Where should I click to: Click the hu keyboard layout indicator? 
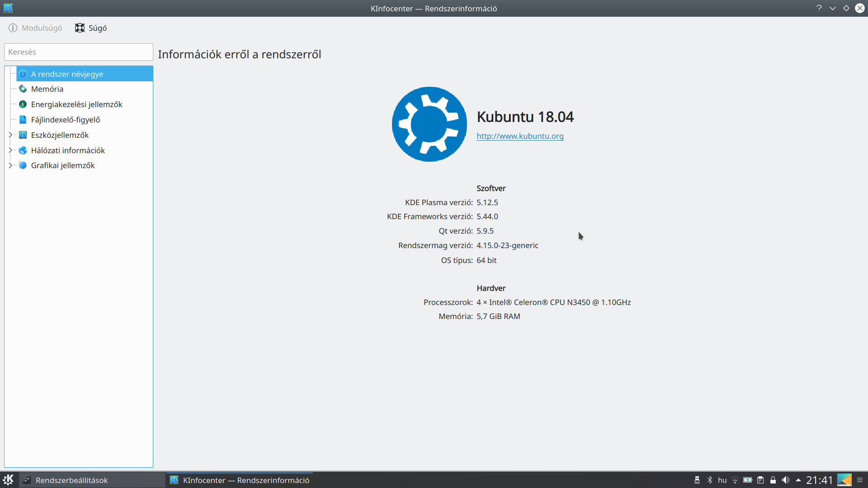[722, 480]
